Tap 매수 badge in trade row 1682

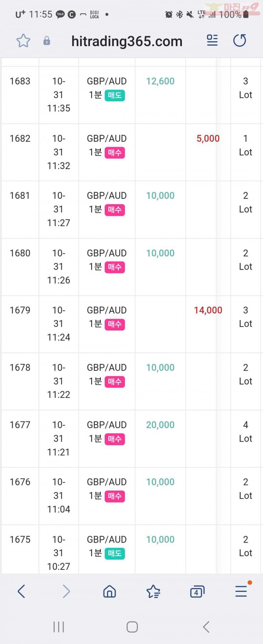[115, 153]
